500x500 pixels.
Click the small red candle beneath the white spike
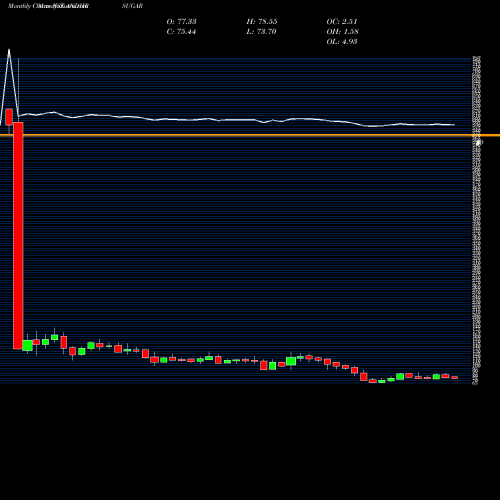point(9,117)
